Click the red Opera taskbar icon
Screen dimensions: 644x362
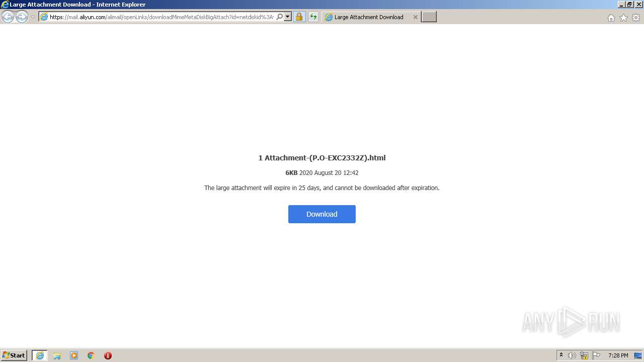point(108,355)
